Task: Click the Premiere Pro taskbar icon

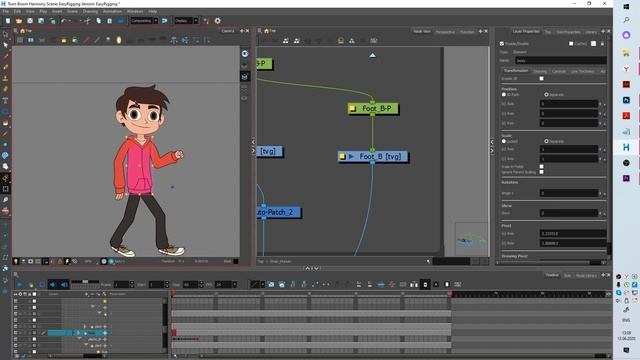Action: 626,178
